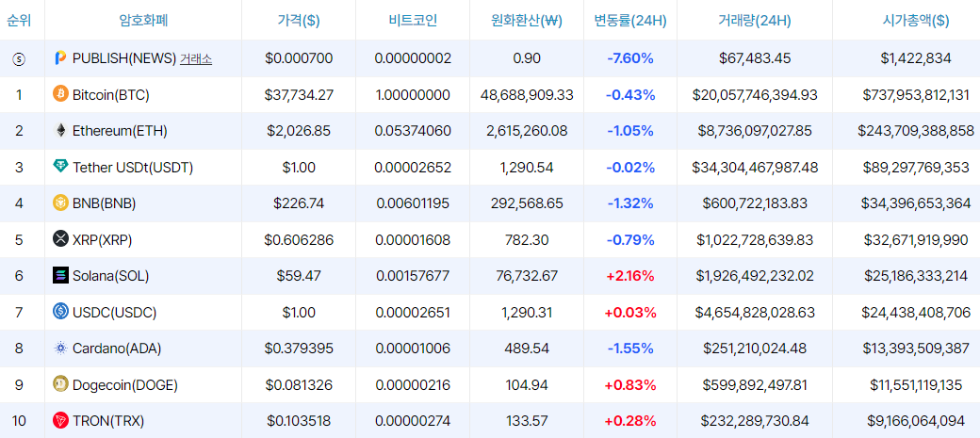Click the Bitcoin logo icon

click(60, 94)
